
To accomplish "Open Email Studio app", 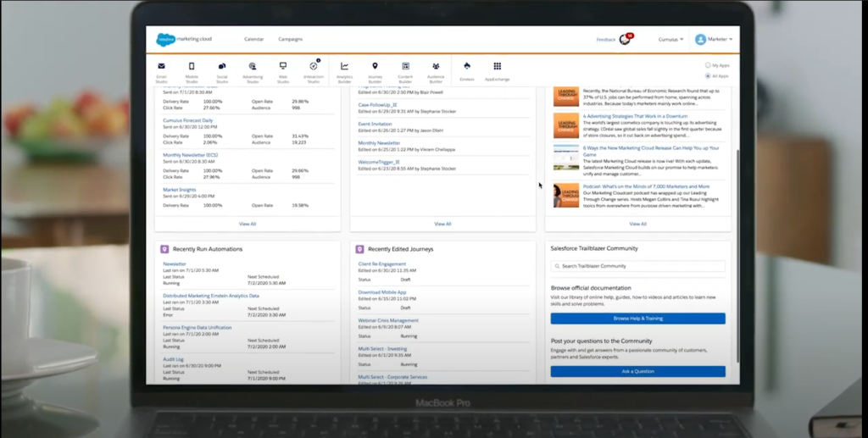I will [x=161, y=72].
